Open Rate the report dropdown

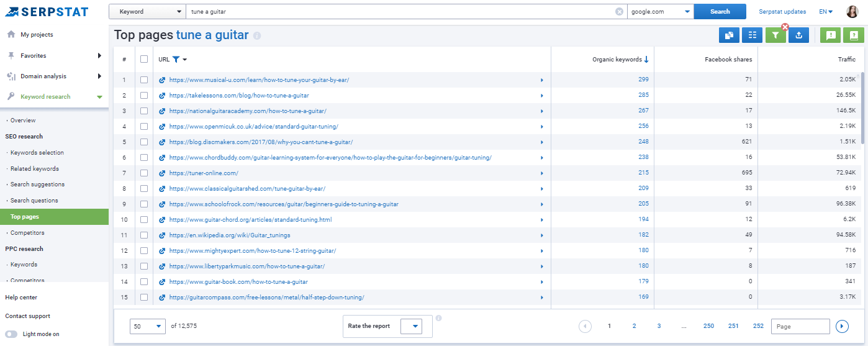pyautogui.click(x=411, y=326)
